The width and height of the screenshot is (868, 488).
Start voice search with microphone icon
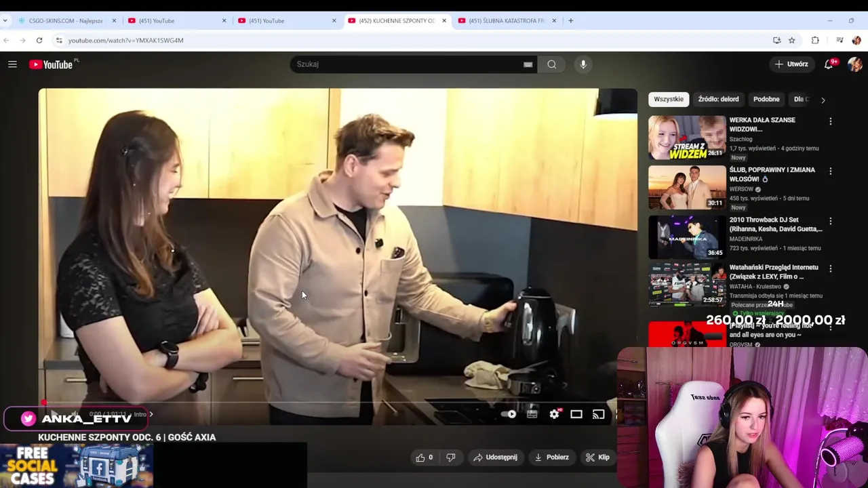583,64
